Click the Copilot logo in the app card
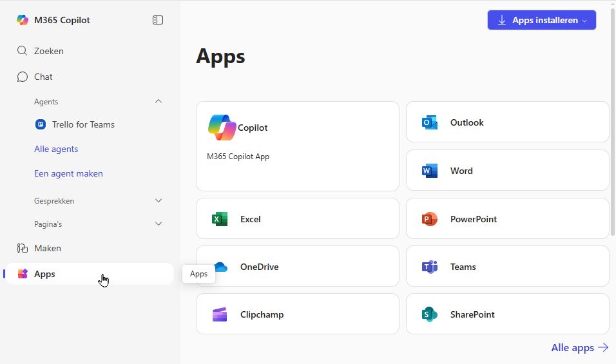The height and width of the screenshot is (364, 616). point(222,128)
